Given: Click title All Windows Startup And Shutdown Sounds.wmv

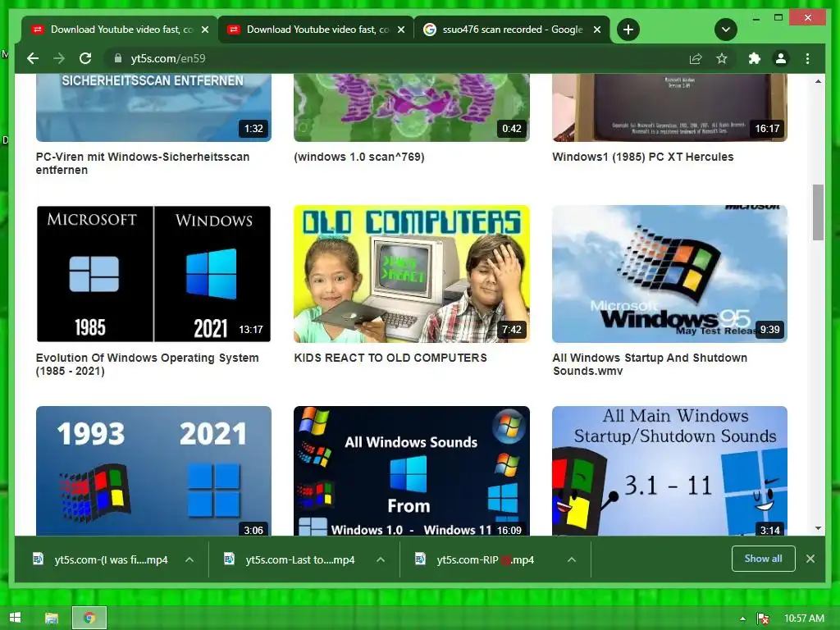Looking at the screenshot, I should click(650, 364).
